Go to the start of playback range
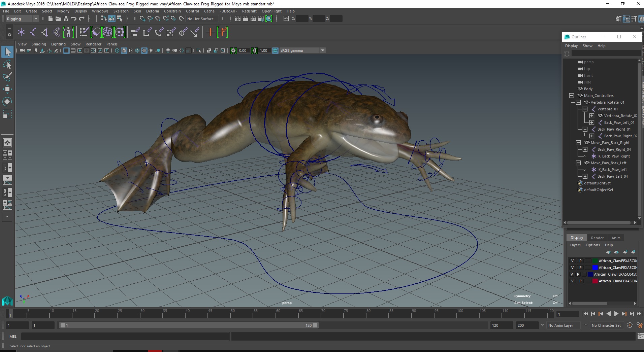The height and width of the screenshot is (352, 644). (585, 314)
